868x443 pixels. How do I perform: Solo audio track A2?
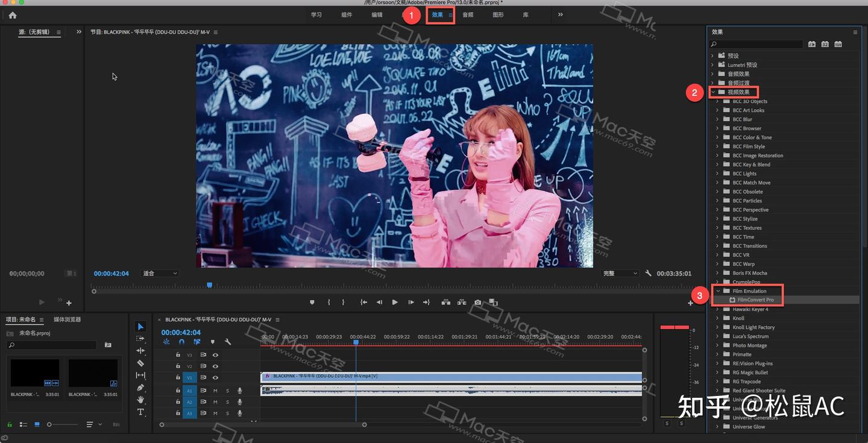click(x=227, y=402)
